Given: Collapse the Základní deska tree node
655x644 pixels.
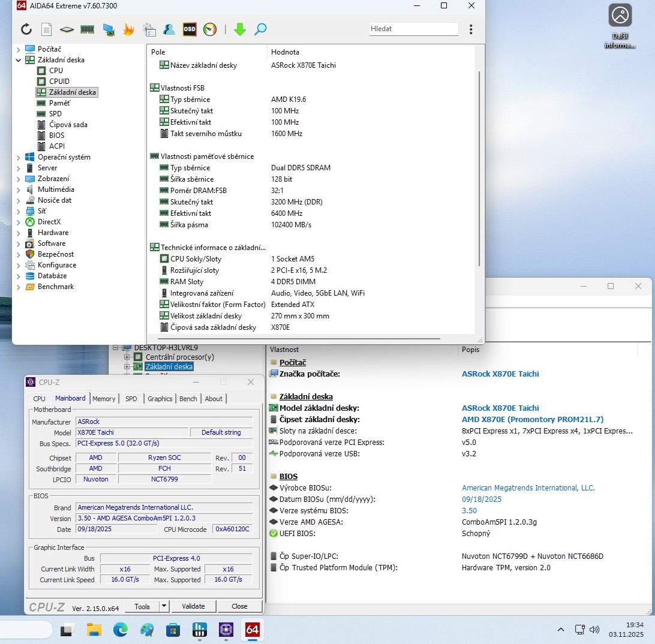Looking at the screenshot, I should (18, 60).
